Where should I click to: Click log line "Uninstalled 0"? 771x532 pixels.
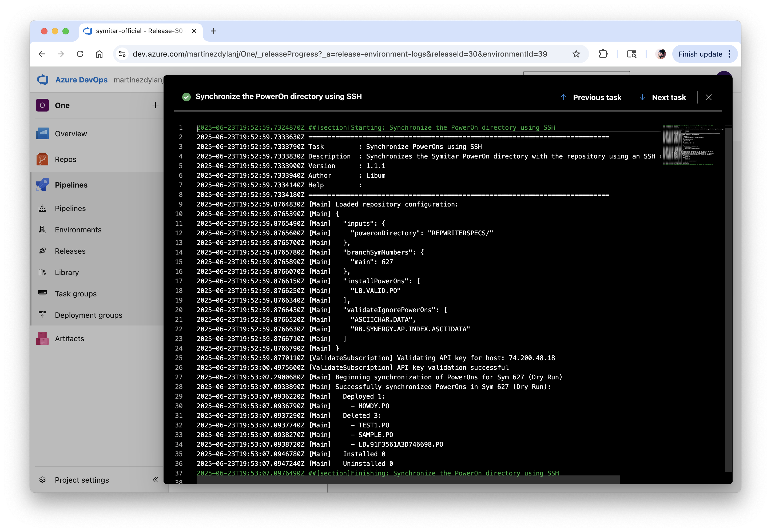(x=295, y=463)
